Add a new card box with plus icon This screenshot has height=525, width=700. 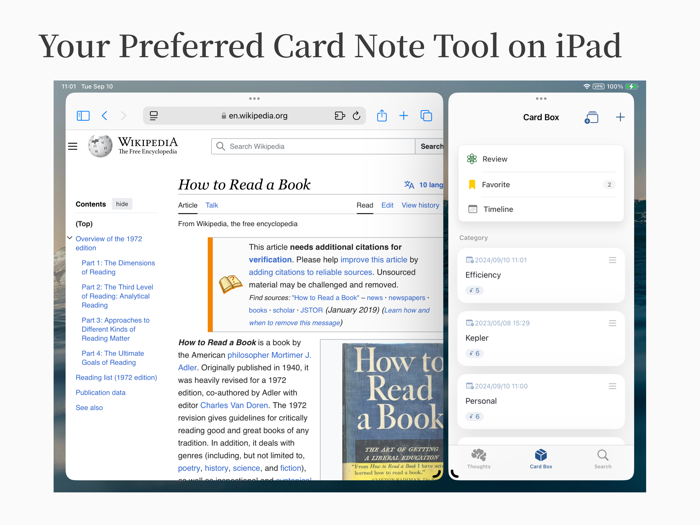620,117
